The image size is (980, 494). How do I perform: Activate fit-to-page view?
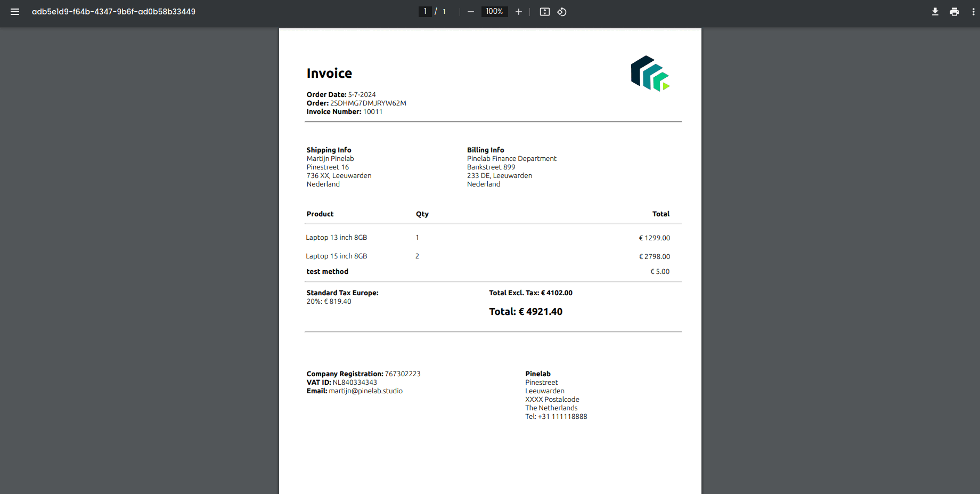544,11
